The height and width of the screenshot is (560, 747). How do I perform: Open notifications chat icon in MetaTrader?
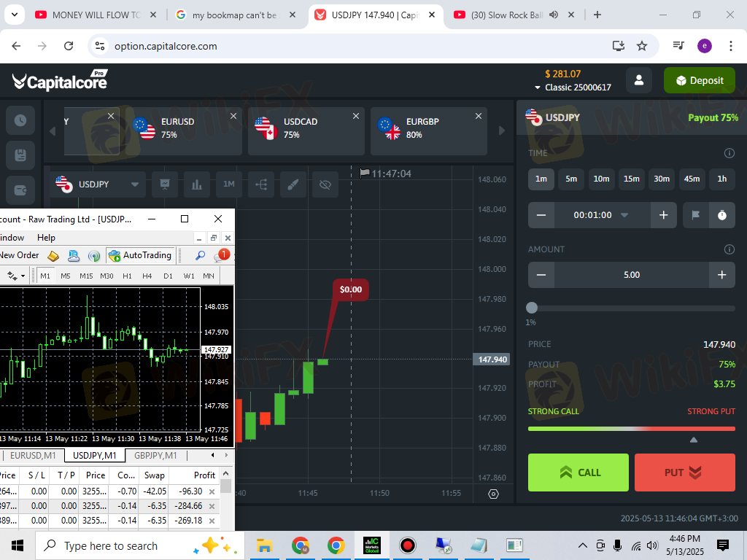(220, 256)
